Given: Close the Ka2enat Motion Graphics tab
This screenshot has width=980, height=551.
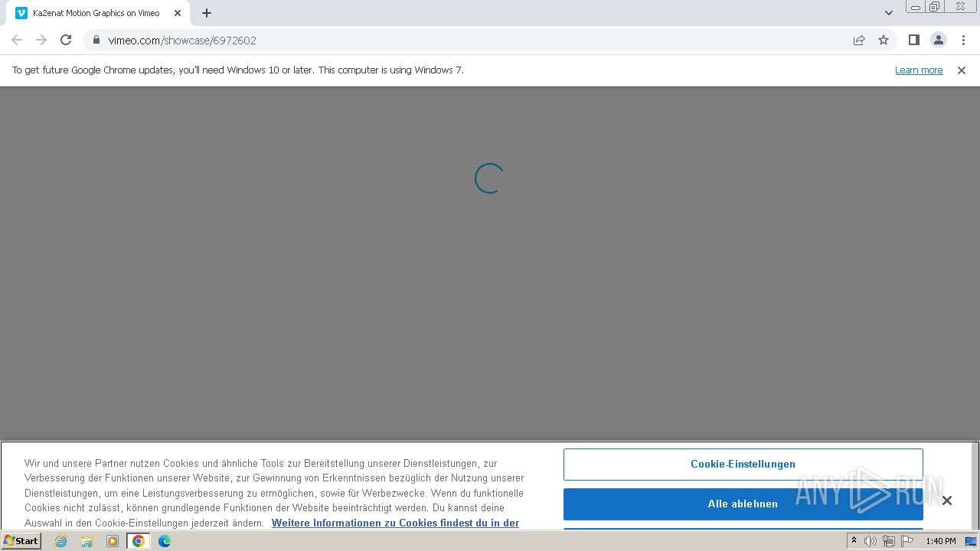Looking at the screenshot, I should pos(177,13).
